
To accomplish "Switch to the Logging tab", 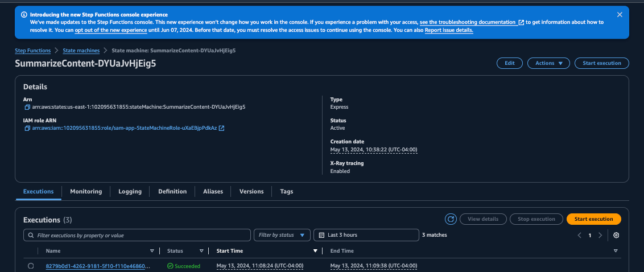I will coord(130,191).
